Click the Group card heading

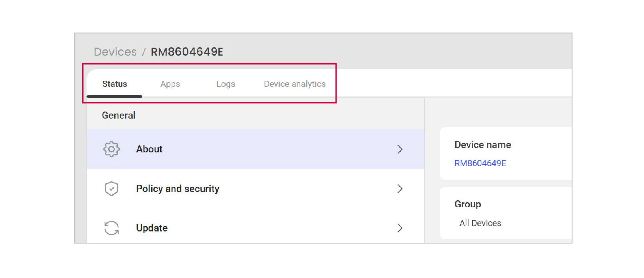pos(468,204)
